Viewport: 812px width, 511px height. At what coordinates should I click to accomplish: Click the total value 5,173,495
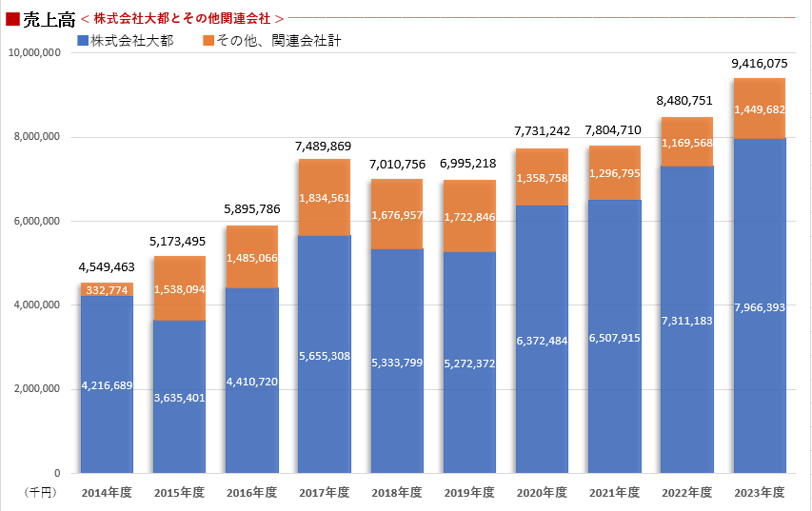178,242
